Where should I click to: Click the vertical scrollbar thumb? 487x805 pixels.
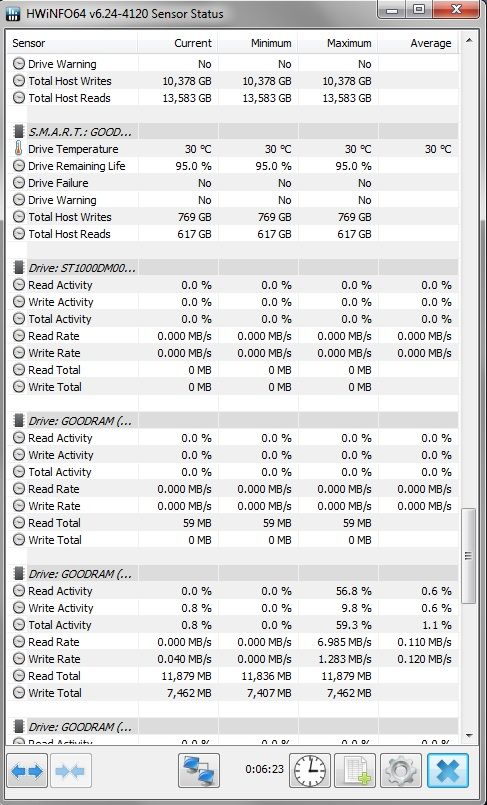pos(469,555)
